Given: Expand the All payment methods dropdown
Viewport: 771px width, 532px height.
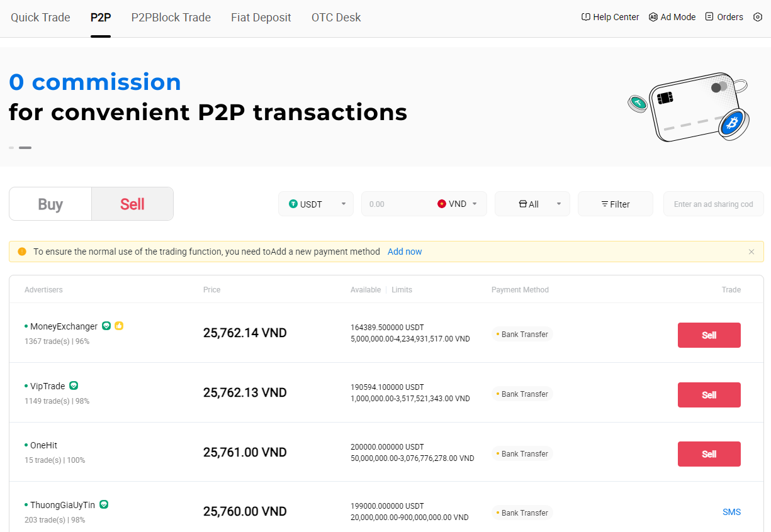Looking at the screenshot, I should point(532,204).
